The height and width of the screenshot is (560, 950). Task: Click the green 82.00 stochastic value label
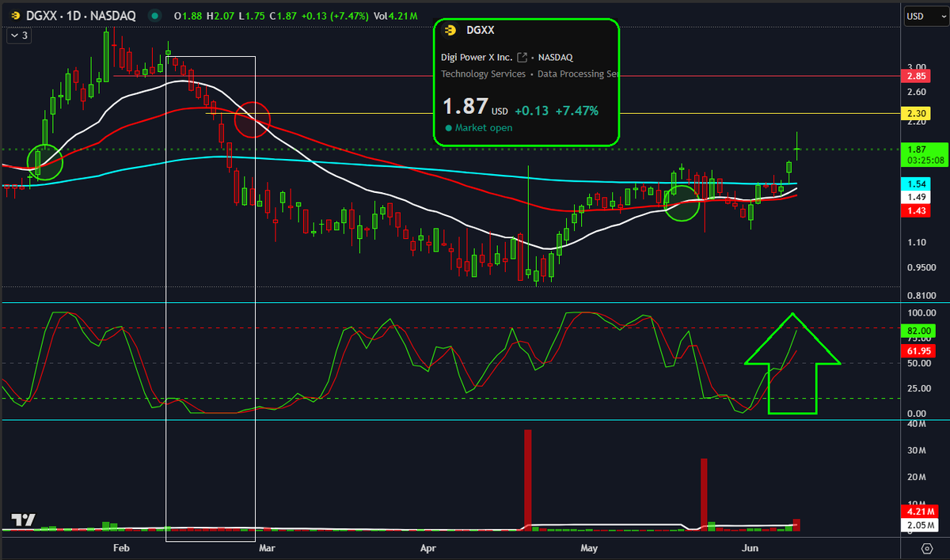[x=919, y=331]
